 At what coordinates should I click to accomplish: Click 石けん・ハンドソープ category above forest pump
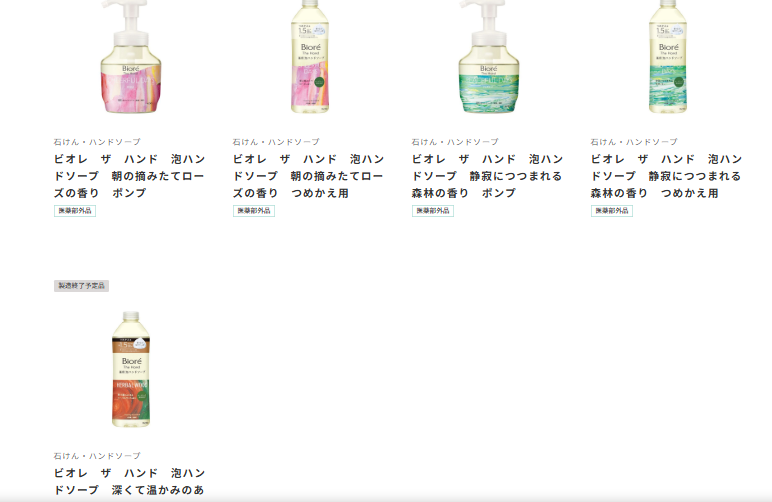coord(455,142)
